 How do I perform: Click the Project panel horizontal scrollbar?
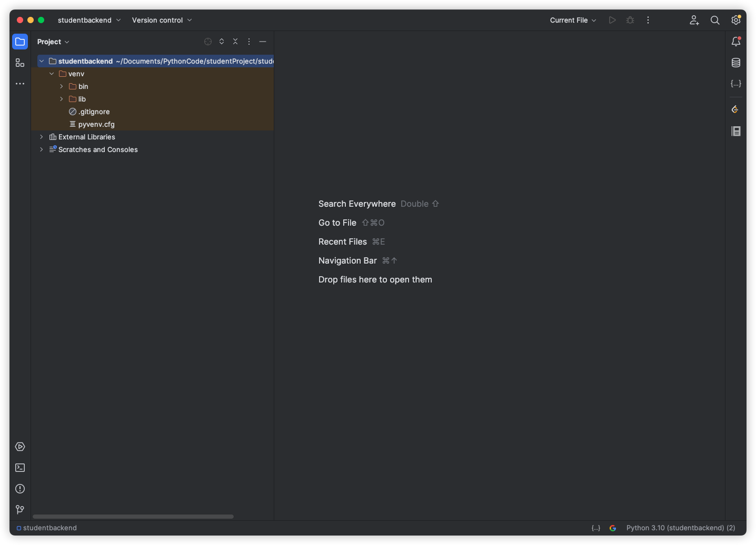(133, 517)
